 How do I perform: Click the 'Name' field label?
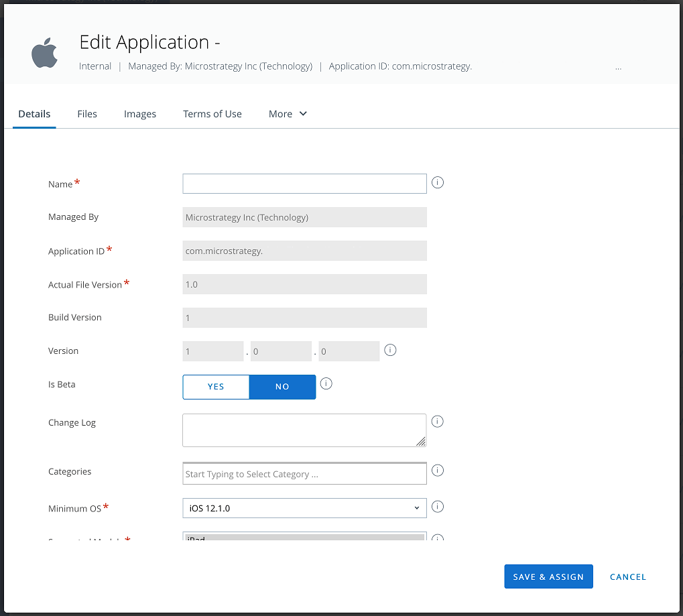click(60, 184)
